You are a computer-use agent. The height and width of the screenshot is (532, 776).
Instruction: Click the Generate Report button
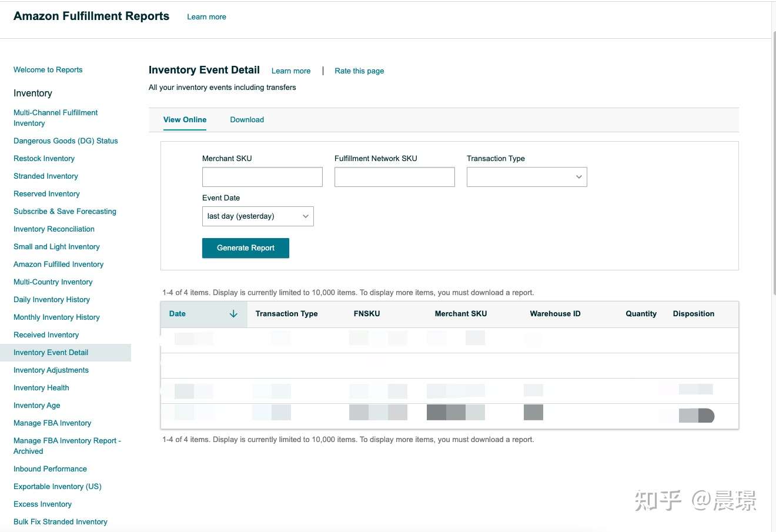[246, 248]
